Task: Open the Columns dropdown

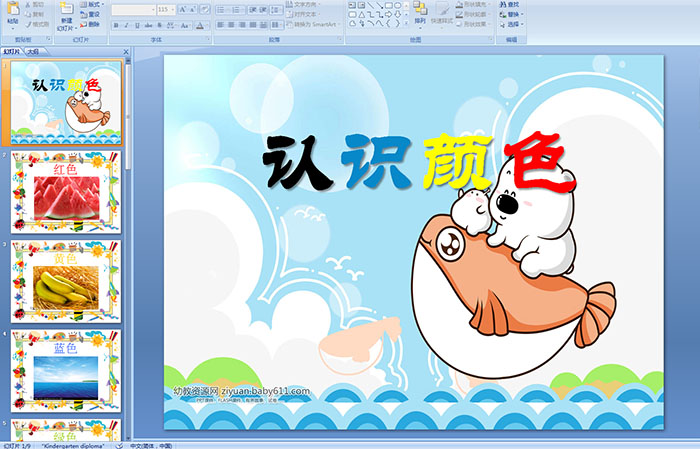Action: (x=276, y=25)
